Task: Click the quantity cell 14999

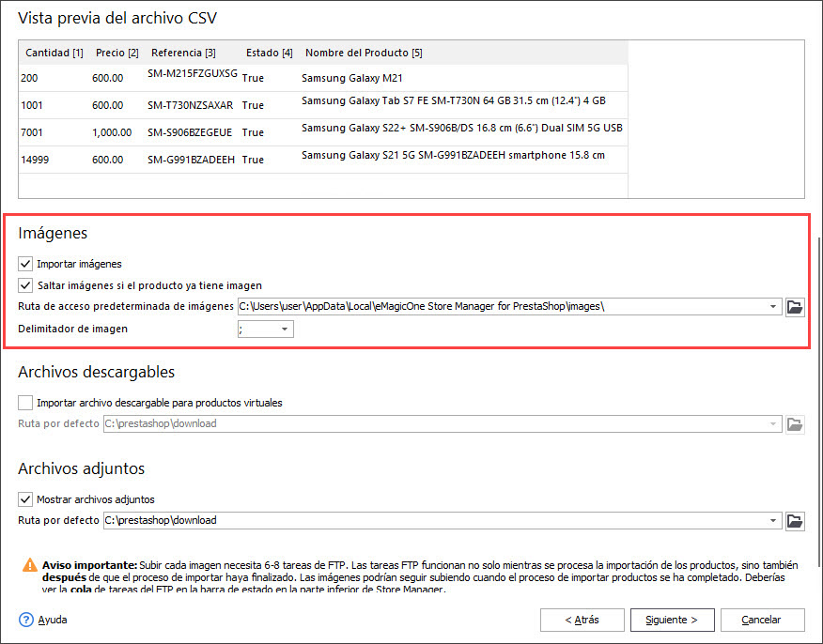Action: (35, 160)
